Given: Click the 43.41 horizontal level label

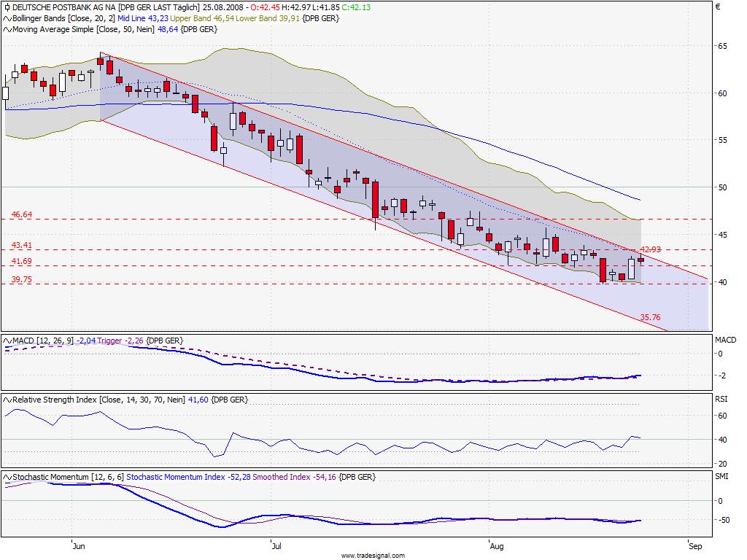Looking at the screenshot, I should [x=21, y=245].
